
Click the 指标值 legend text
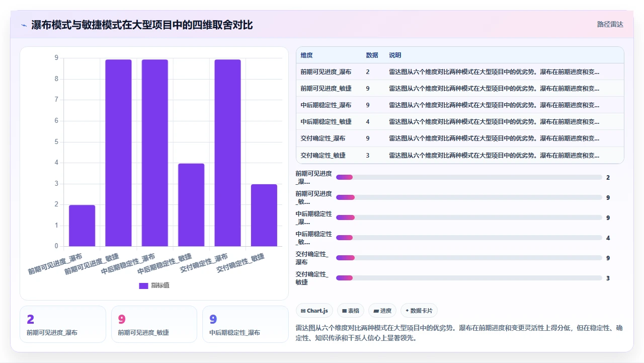pyautogui.click(x=160, y=285)
